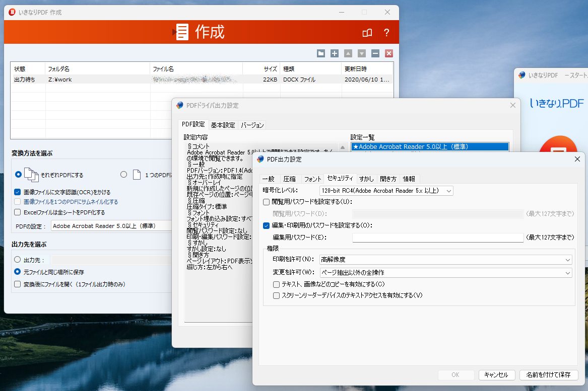This screenshot has width=588, height=391.
Task: Move file down with arrow icon
Action: pyautogui.click(x=361, y=53)
